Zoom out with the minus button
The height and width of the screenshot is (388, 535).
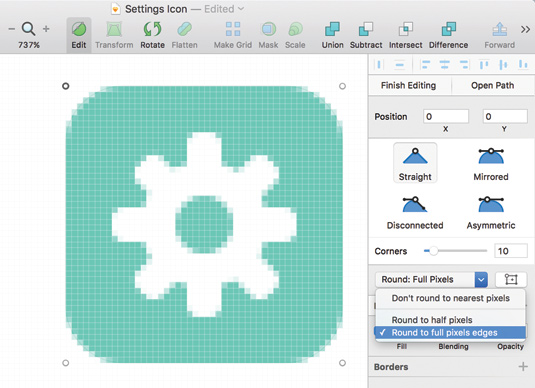[12, 29]
